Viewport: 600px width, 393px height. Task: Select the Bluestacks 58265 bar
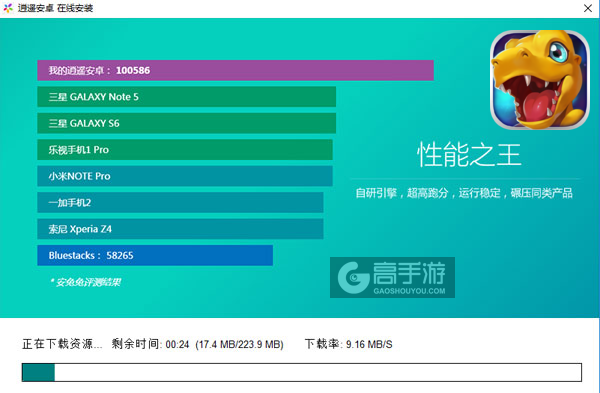click(x=155, y=255)
